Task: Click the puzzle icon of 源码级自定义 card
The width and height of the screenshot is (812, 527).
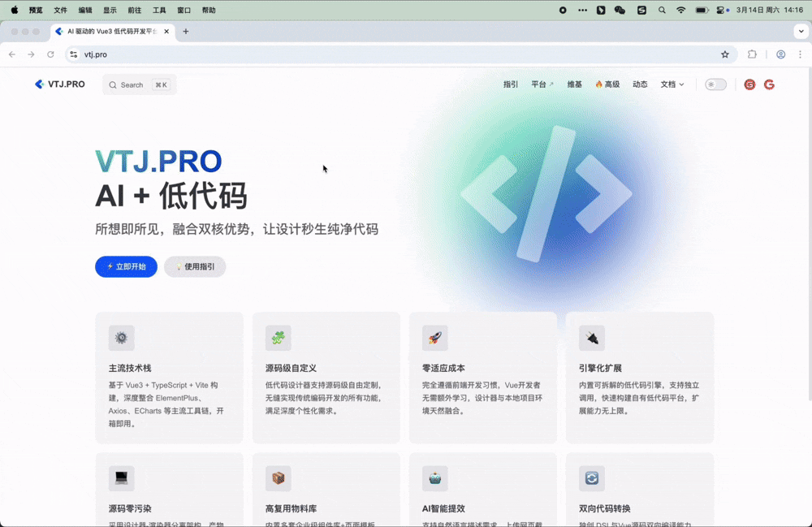Action: 278,338
